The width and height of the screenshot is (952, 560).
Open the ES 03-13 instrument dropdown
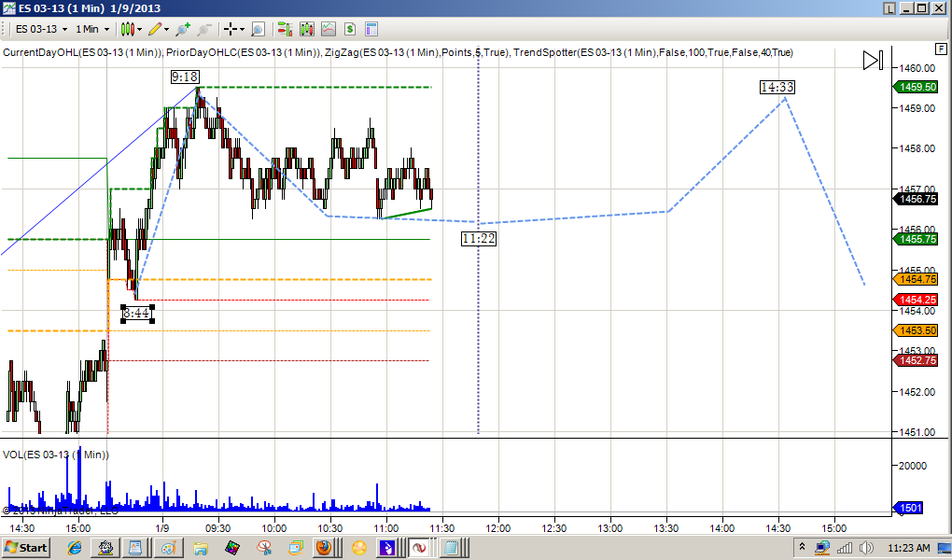42,29
